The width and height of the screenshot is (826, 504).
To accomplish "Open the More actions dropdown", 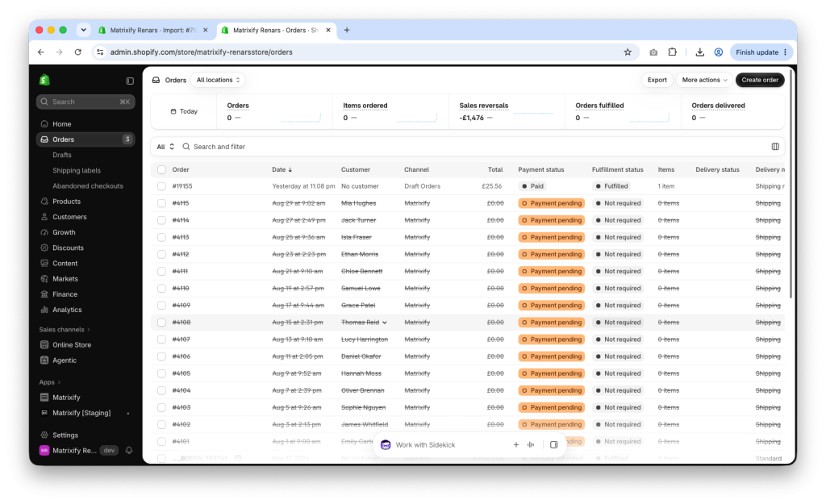I will pyautogui.click(x=703, y=80).
